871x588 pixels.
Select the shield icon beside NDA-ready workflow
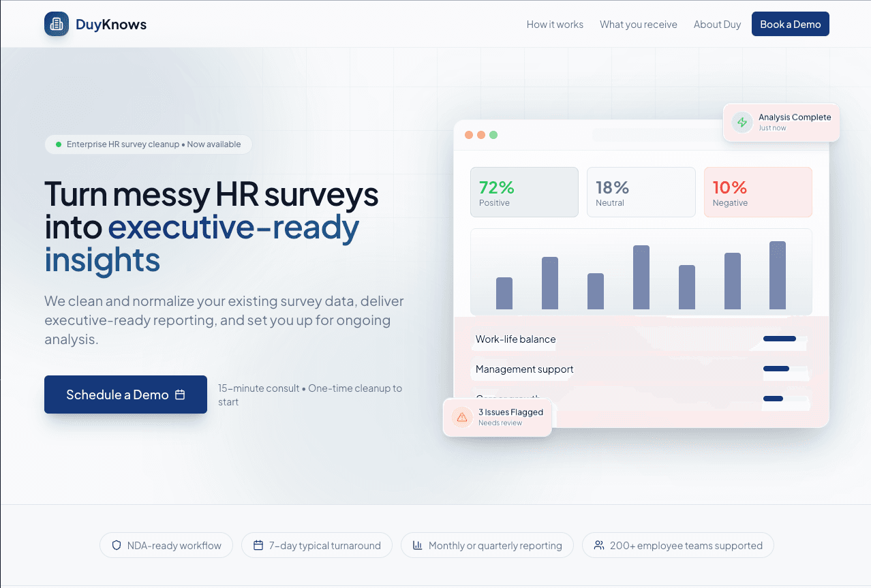click(116, 545)
